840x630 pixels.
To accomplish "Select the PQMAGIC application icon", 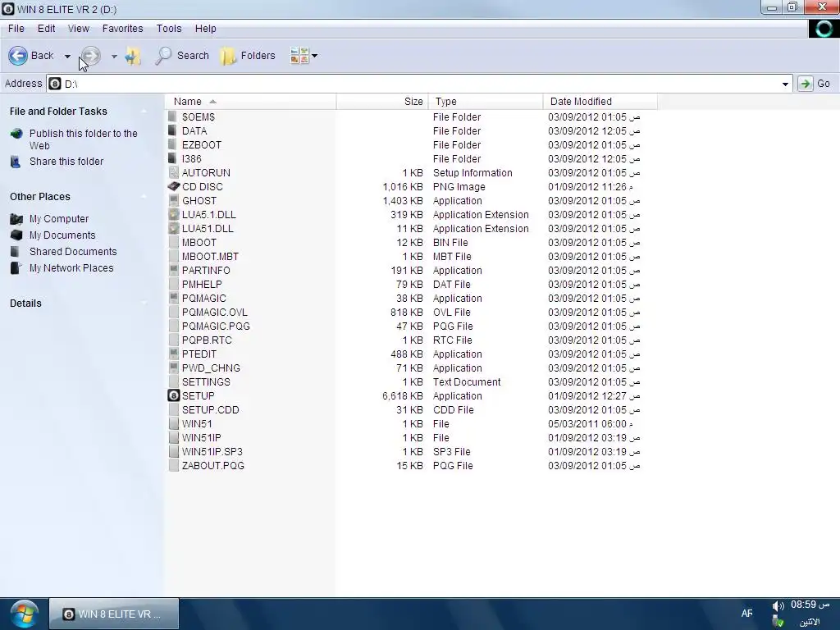I will click(173, 298).
